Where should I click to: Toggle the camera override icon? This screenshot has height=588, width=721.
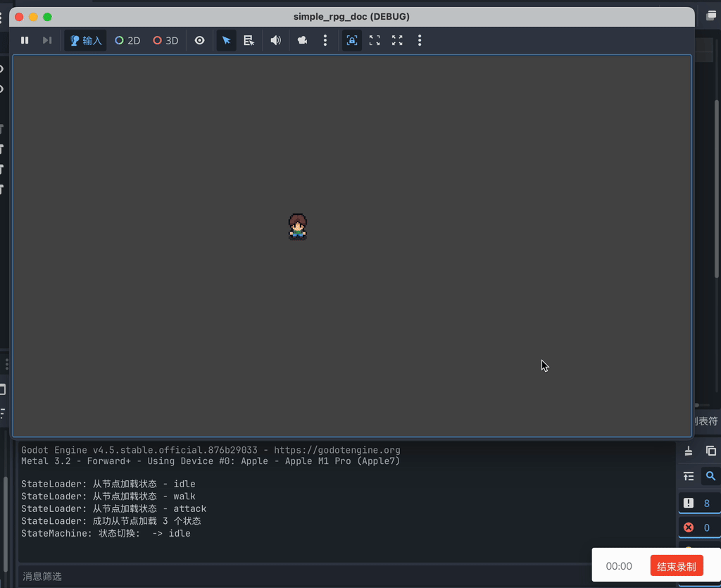[x=302, y=40]
